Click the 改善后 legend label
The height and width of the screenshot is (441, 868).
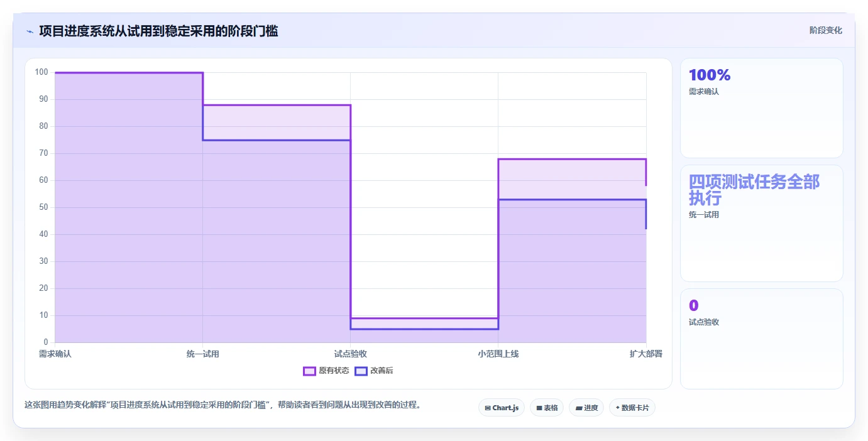click(x=382, y=371)
